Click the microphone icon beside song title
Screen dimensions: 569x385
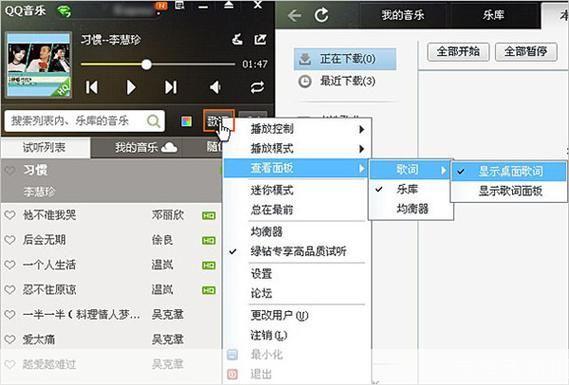pyautogui.click(x=237, y=40)
